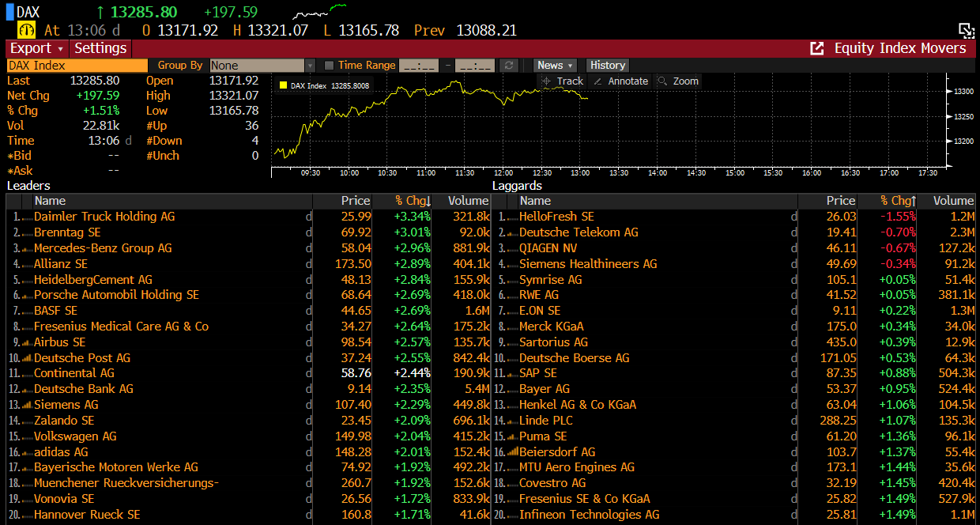Click the pop-out icon beside Equity Index Movers

coord(816,48)
